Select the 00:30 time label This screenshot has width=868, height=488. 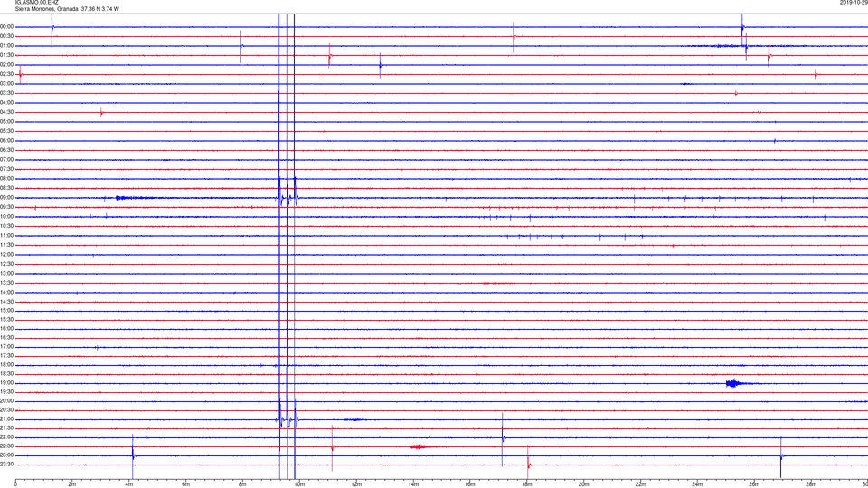click(7, 36)
